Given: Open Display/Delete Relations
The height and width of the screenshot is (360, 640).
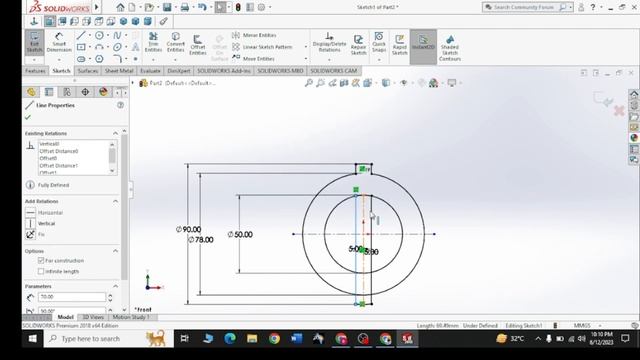Looking at the screenshot, I should pyautogui.click(x=329, y=42).
